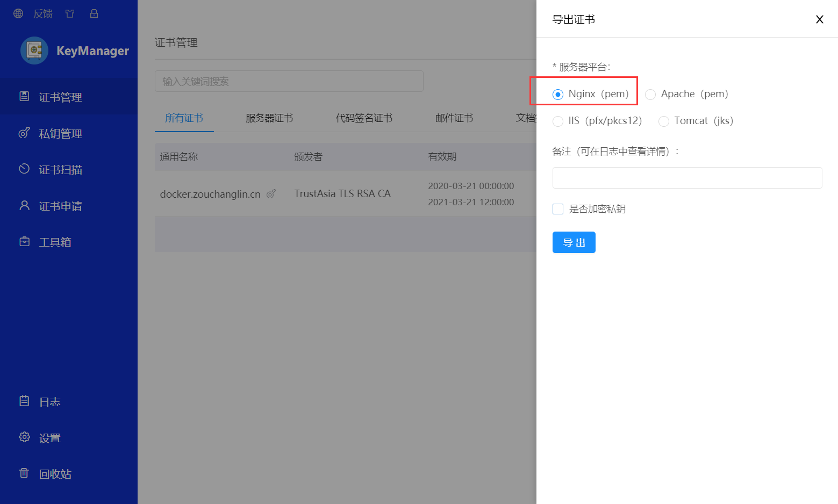Open 私钥管理 via its key icon
The height and width of the screenshot is (504, 838).
point(24,133)
